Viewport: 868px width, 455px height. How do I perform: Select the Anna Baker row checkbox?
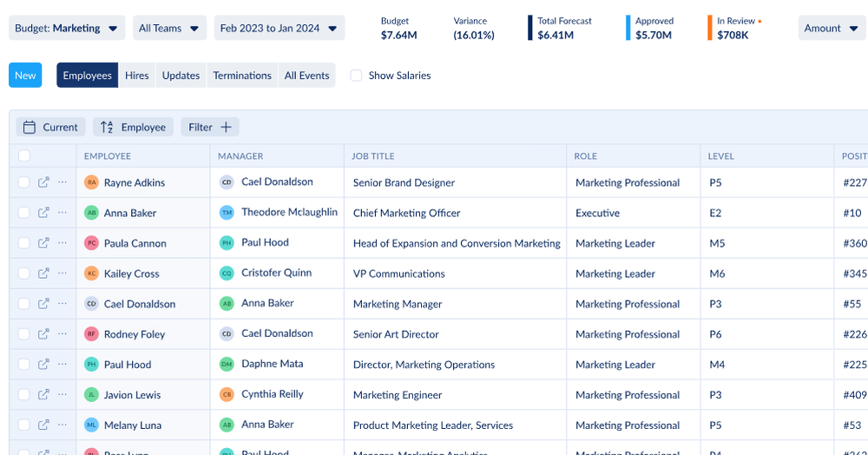coord(23,213)
